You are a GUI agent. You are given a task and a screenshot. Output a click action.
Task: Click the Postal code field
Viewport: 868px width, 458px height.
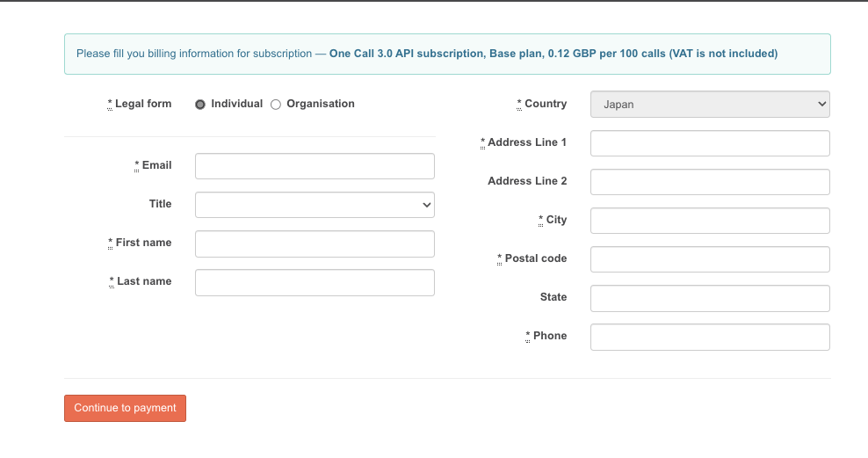(x=710, y=259)
